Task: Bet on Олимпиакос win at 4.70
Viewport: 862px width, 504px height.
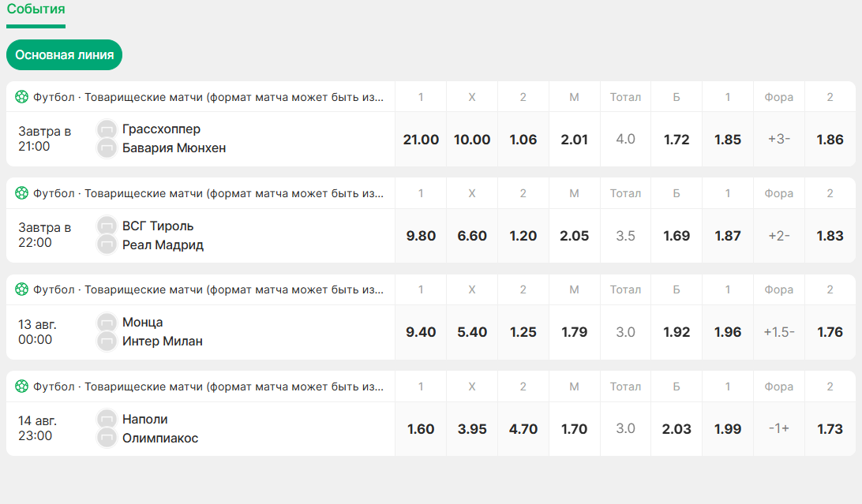Action: (x=523, y=429)
